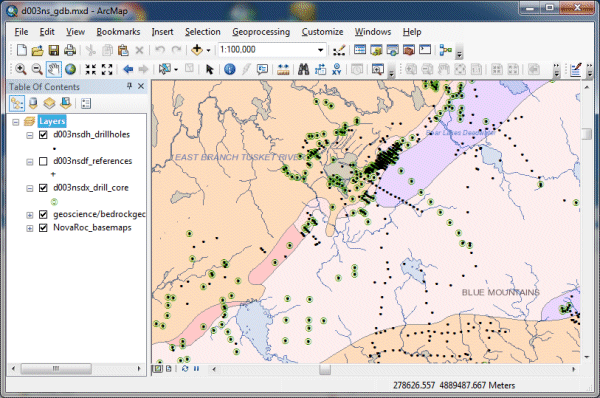
Task: Print the map using printer icon
Action: coord(70,50)
